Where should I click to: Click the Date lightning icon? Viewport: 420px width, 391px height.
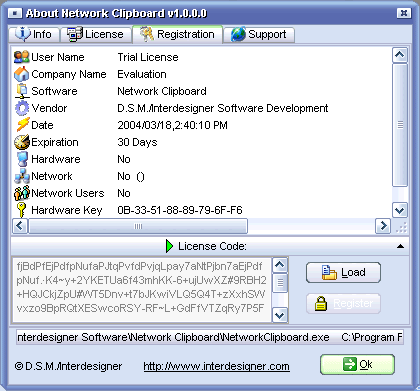(22, 125)
